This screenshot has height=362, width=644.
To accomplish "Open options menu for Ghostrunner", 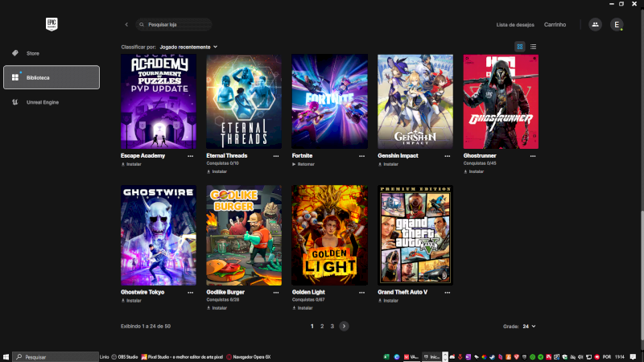I will (533, 156).
